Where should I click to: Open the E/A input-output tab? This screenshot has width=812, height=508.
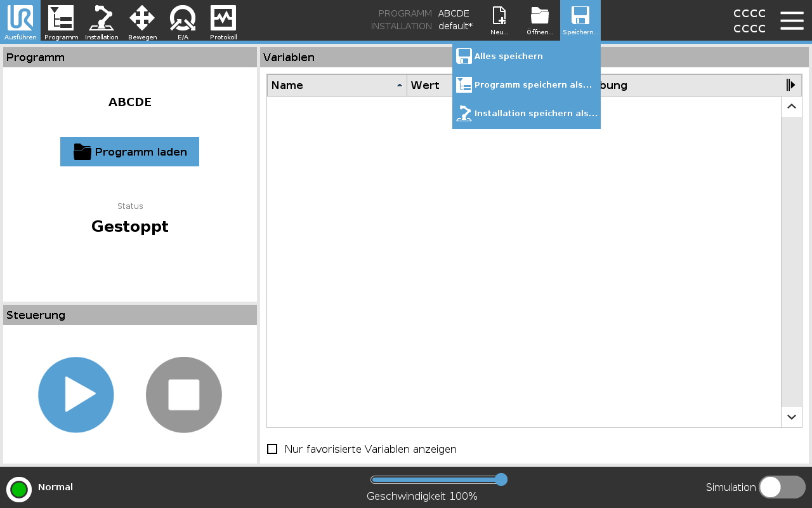183,20
